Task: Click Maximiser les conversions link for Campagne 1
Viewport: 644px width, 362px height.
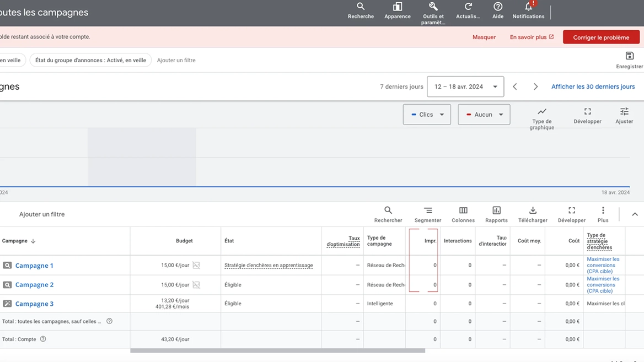Action: 603,265
